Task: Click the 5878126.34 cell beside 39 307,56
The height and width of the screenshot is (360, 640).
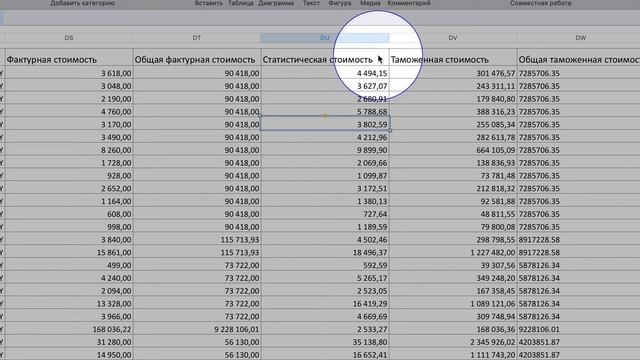Action: pos(578,265)
